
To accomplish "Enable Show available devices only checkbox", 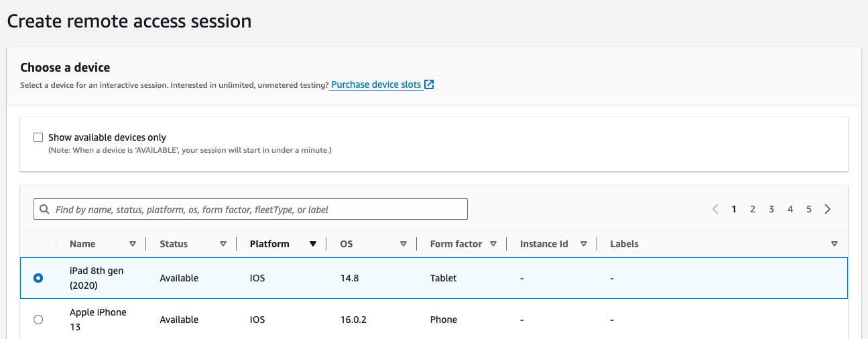I will [x=38, y=137].
